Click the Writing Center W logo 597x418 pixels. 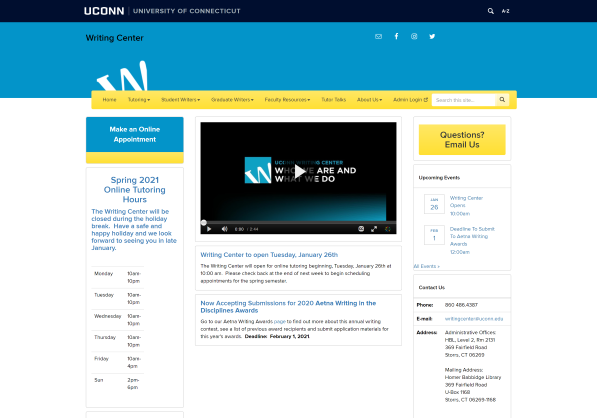click(x=122, y=76)
